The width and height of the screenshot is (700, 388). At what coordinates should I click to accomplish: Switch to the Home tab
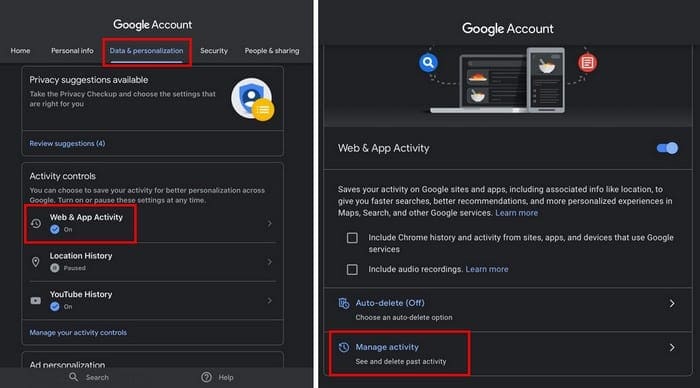point(21,51)
